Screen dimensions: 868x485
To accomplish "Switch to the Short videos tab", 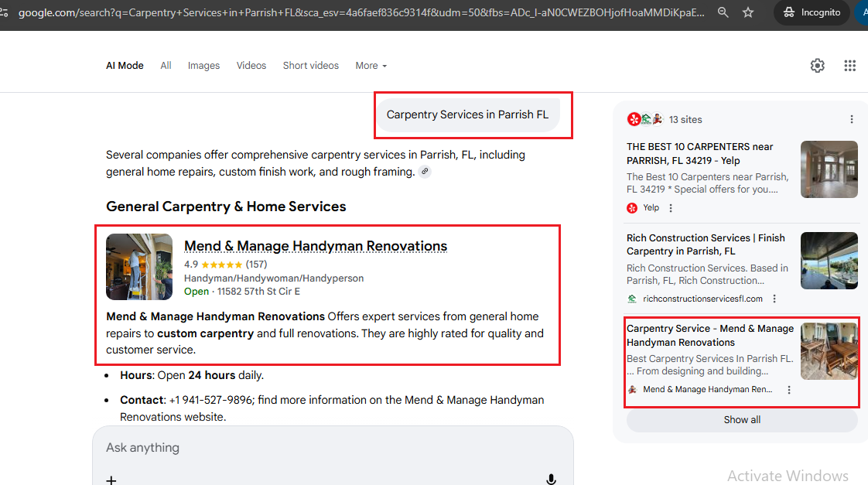I will coord(310,66).
